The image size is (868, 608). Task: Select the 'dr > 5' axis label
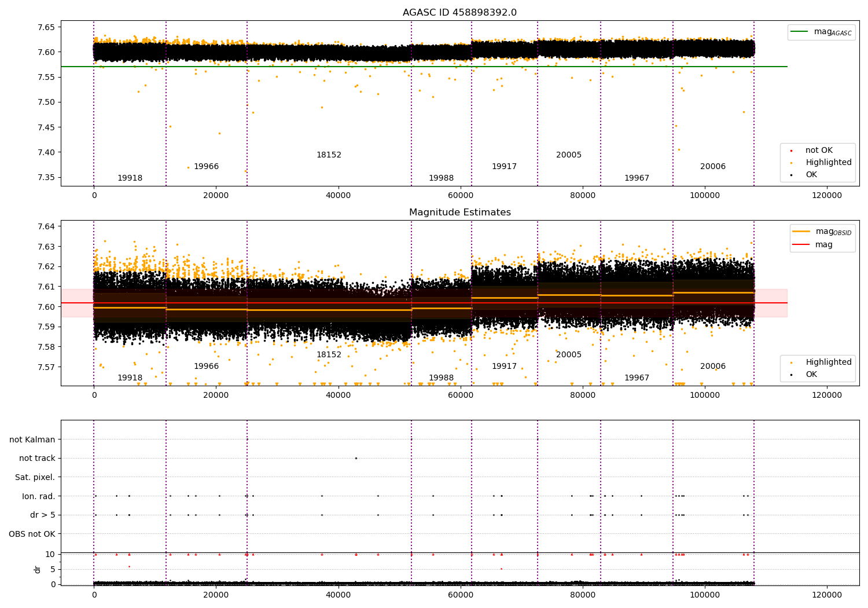[x=42, y=515]
